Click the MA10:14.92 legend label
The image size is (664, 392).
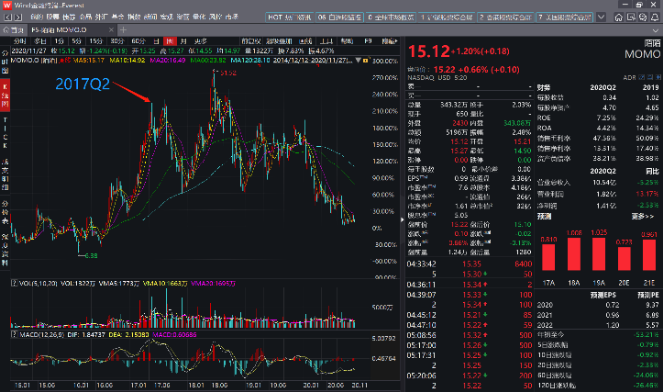click(x=127, y=61)
